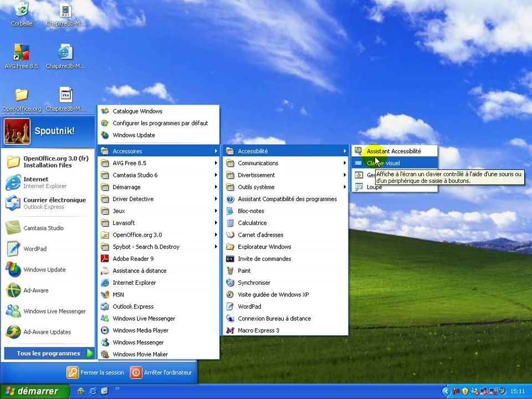The width and height of the screenshot is (532, 399).
Task: Click Arrêter l'ordinateur button
Action: pos(161,373)
